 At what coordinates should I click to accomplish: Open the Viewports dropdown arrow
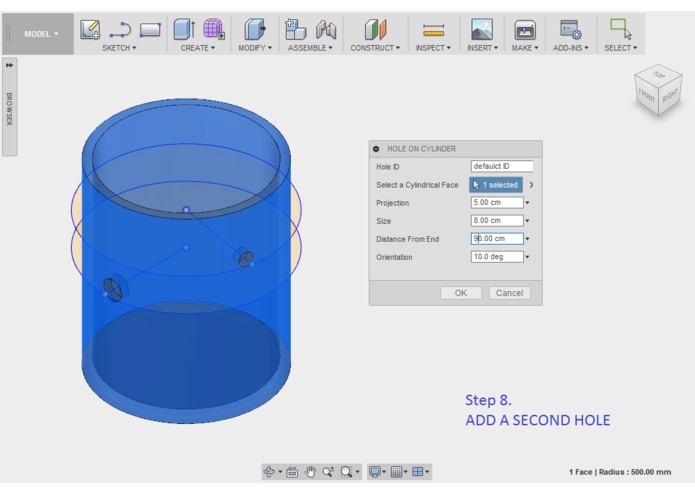(427, 472)
